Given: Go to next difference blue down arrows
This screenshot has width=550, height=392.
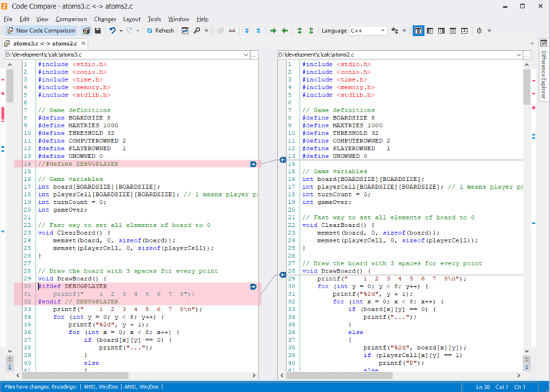Looking at the screenshot, I should tap(247, 31).
